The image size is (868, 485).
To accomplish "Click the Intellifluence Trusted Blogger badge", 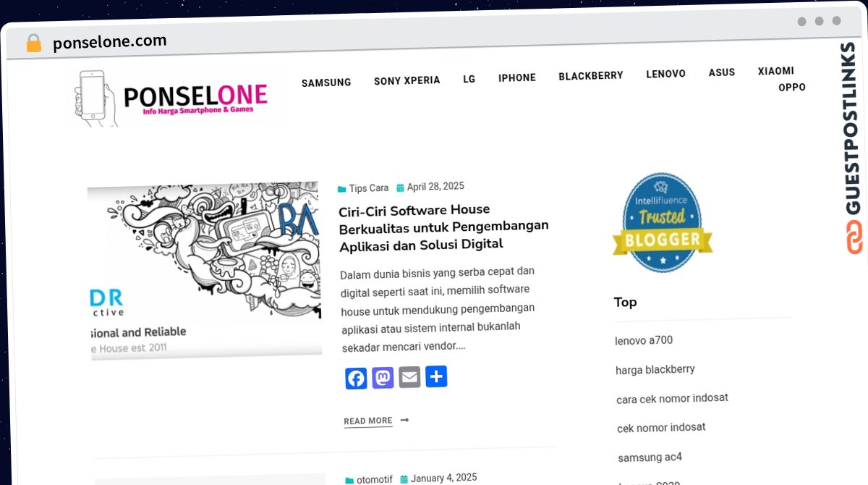I will coord(662,223).
